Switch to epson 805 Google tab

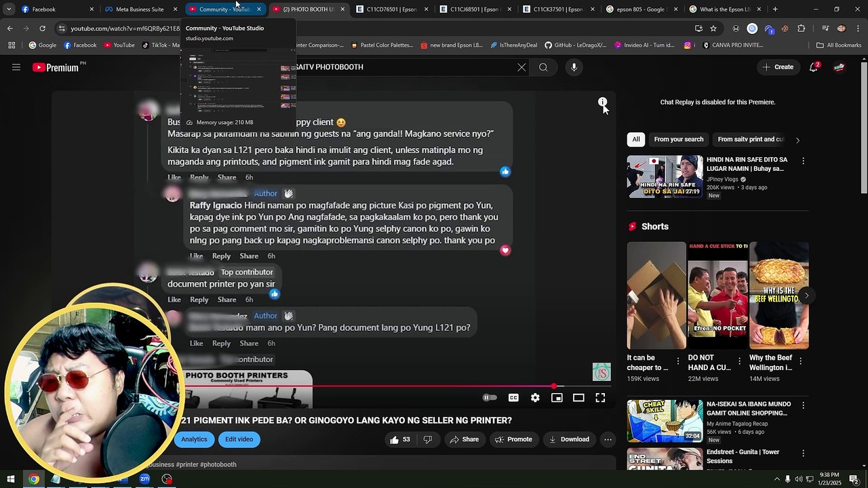[x=642, y=9]
